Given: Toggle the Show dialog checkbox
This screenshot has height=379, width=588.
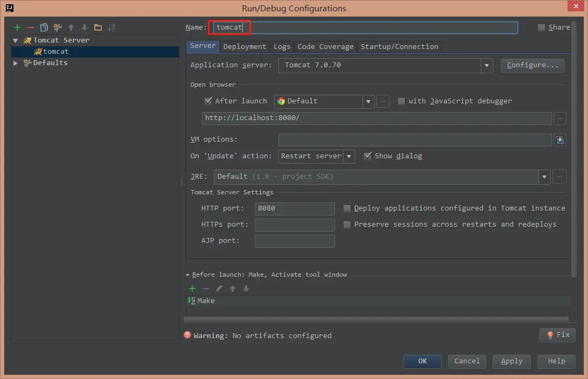Looking at the screenshot, I should click(367, 156).
